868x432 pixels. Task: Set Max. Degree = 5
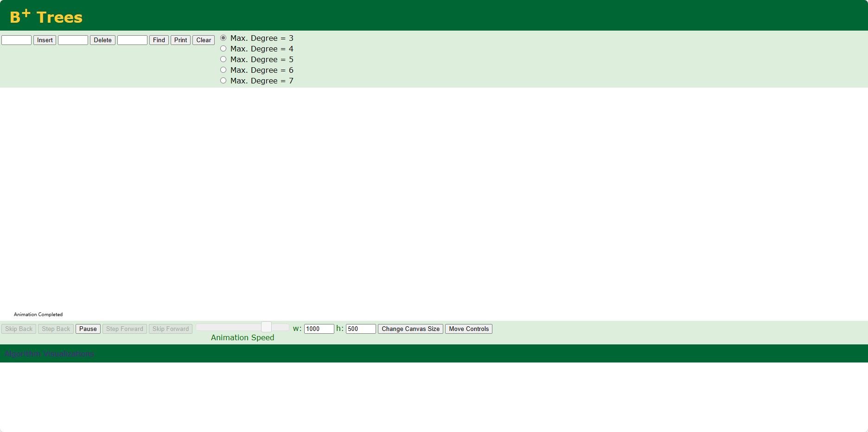pos(223,59)
